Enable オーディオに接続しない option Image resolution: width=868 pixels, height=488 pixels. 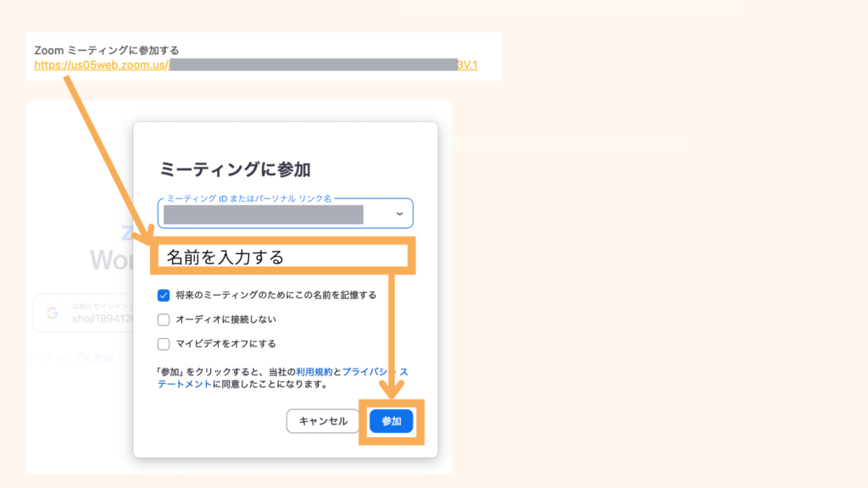tap(165, 320)
